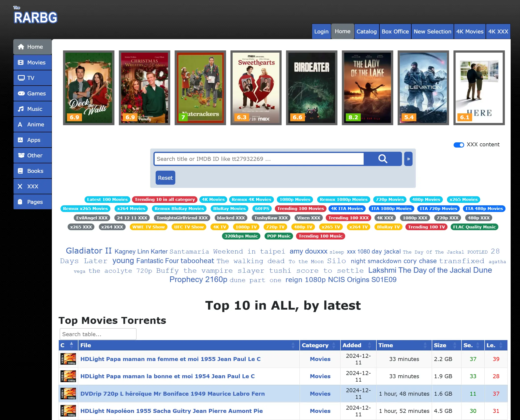The height and width of the screenshot is (420, 520).
Task: Open the Trending 100 Movies tag
Action: [x=300, y=209]
